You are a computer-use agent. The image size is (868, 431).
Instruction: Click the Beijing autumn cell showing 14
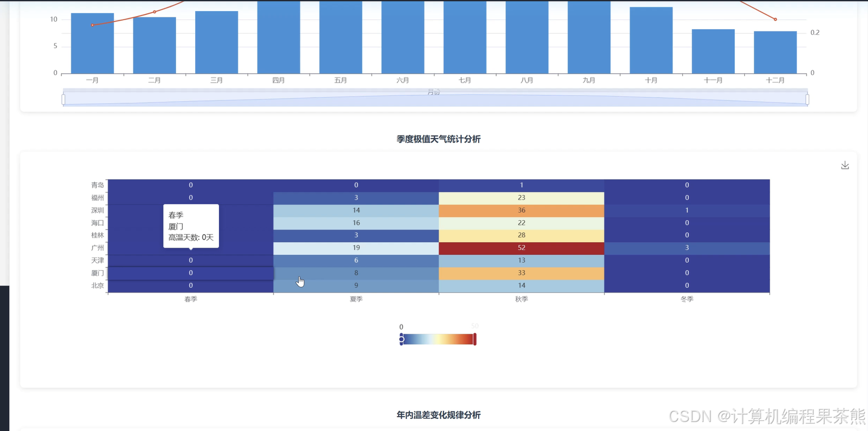[x=522, y=286]
